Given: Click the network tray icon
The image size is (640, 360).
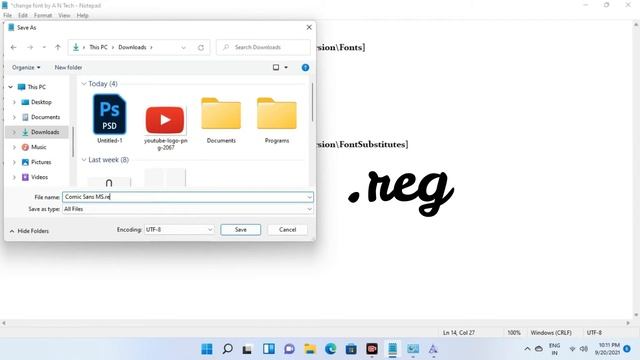Looking at the screenshot, I should (572, 349).
